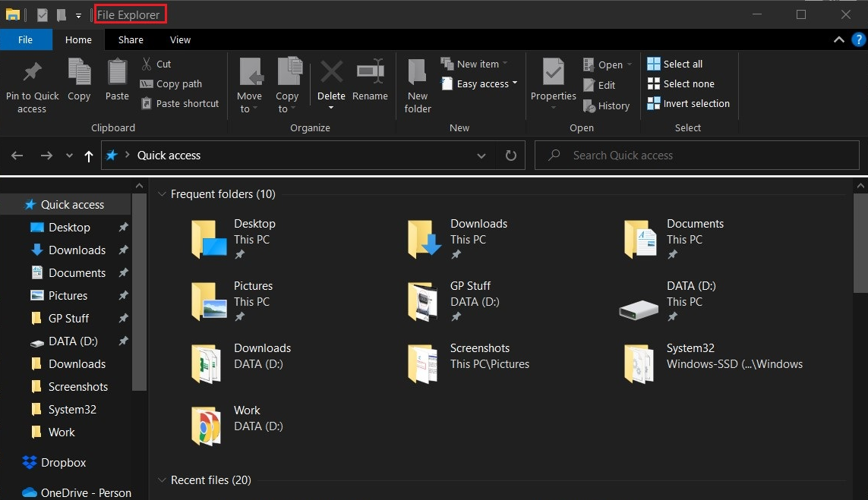Click Select all in the ribbon

[677, 63]
